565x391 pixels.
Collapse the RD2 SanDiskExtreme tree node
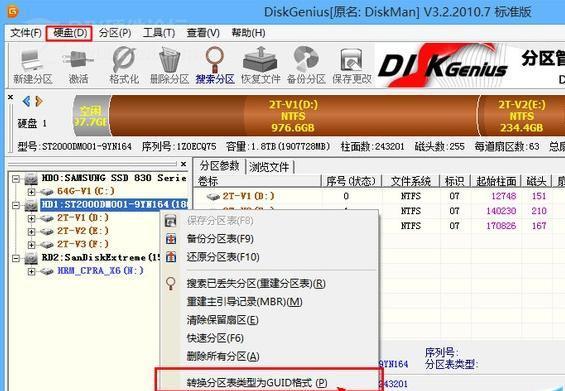pos(16,258)
